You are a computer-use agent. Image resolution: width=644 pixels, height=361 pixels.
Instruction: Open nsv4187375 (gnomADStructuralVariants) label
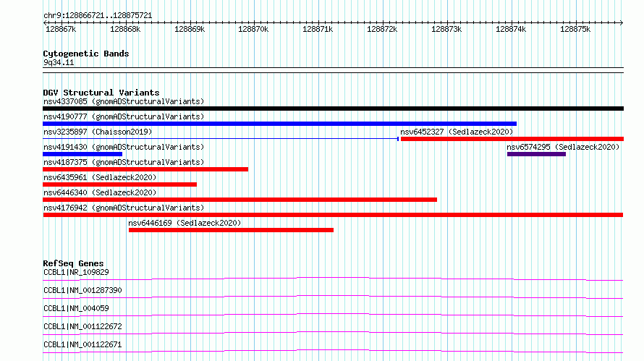coord(124,162)
